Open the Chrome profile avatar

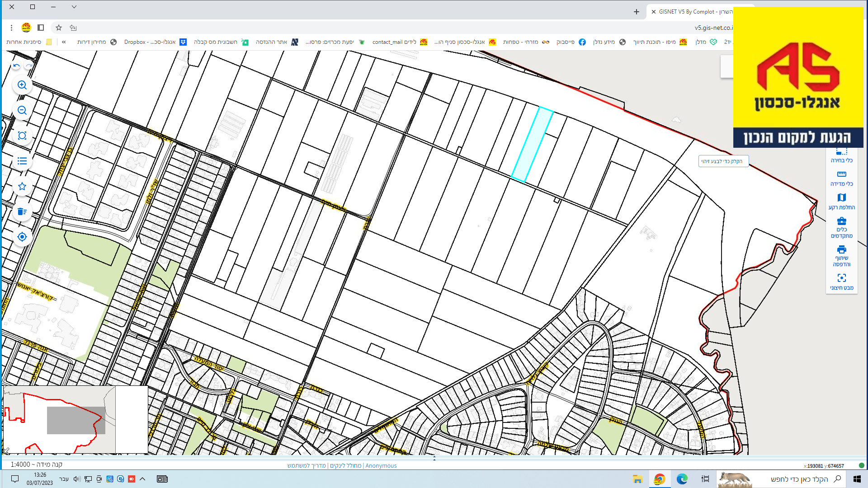click(x=26, y=28)
